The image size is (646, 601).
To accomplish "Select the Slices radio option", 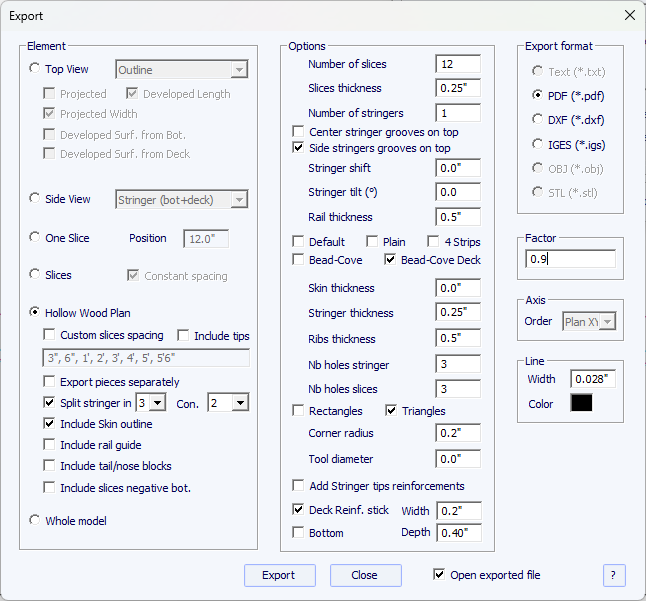I will [36, 274].
